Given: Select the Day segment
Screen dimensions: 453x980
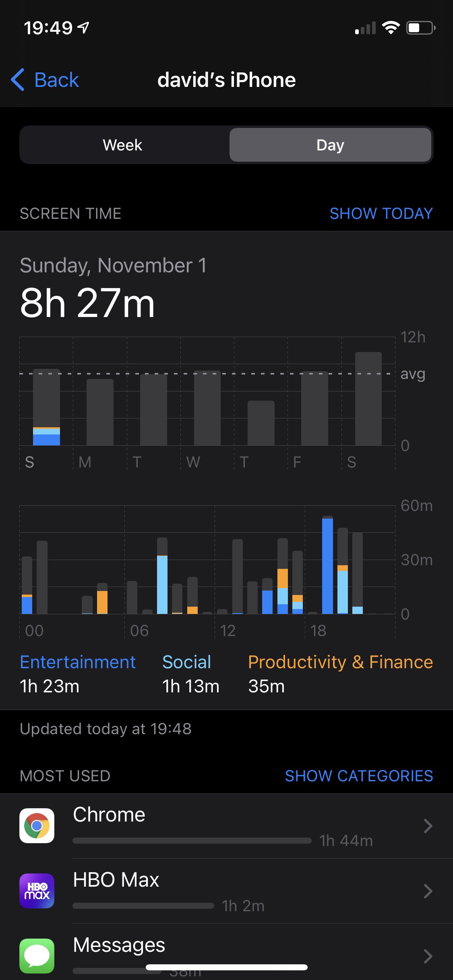Looking at the screenshot, I should (330, 145).
